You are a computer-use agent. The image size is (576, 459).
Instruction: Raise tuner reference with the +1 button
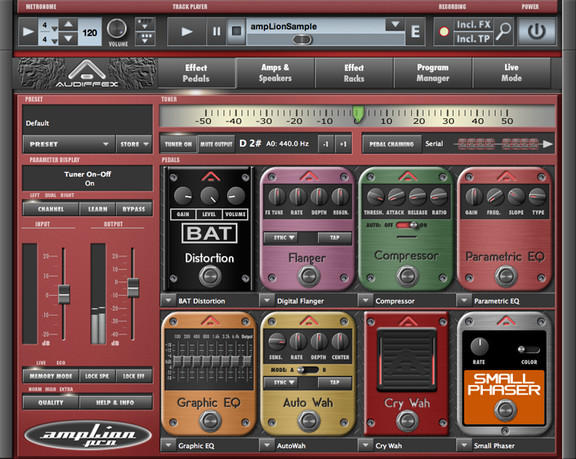pyautogui.click(x=343, y=144)
